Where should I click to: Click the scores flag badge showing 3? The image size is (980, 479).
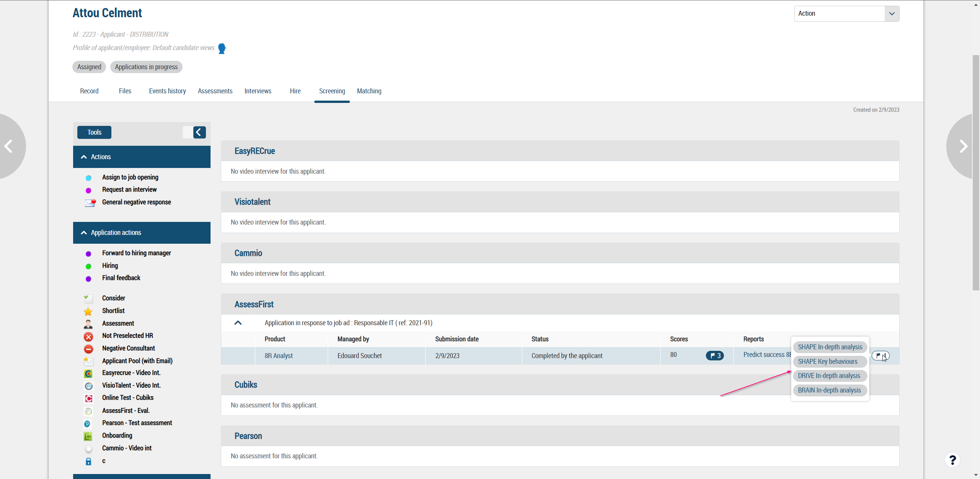tap(714, 356)
